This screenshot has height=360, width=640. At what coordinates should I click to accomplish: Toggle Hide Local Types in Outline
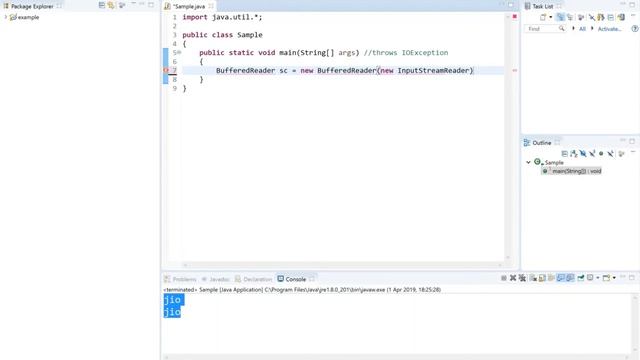point(610,154)
